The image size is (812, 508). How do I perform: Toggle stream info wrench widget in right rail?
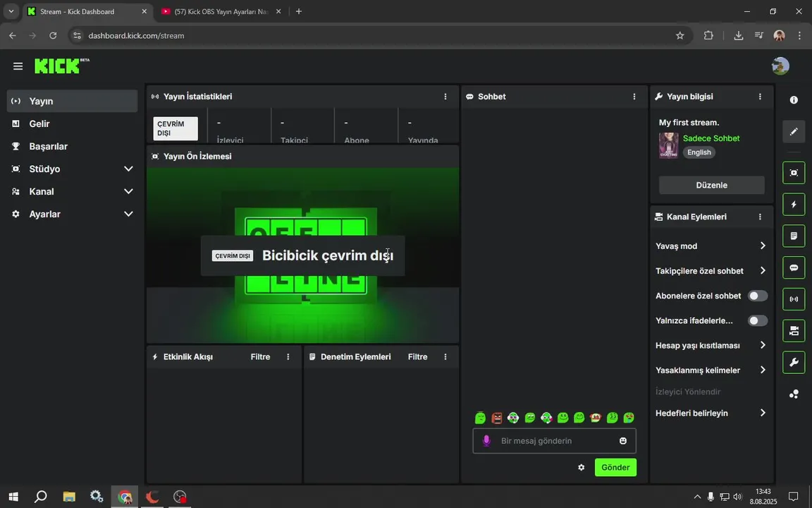click(794, 363)
